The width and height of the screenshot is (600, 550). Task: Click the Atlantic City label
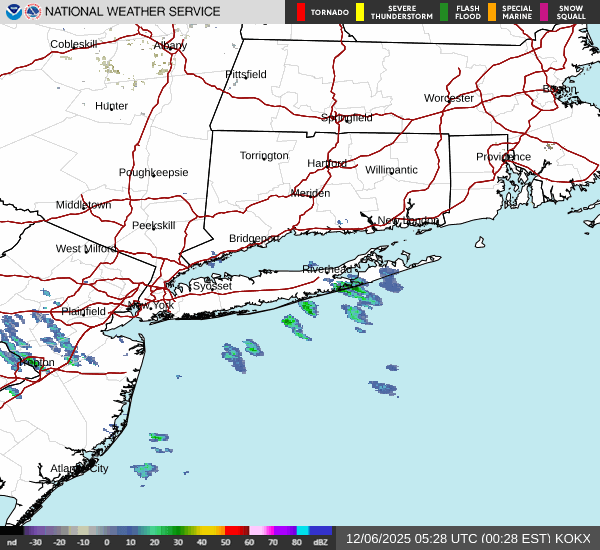79,468
